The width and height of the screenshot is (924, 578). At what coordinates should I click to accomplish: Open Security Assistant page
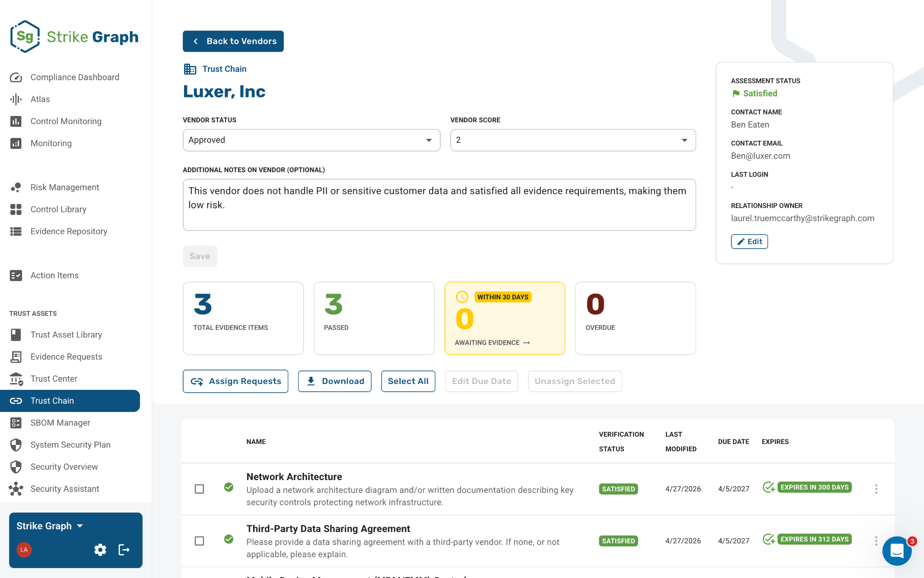coord(65,489)
